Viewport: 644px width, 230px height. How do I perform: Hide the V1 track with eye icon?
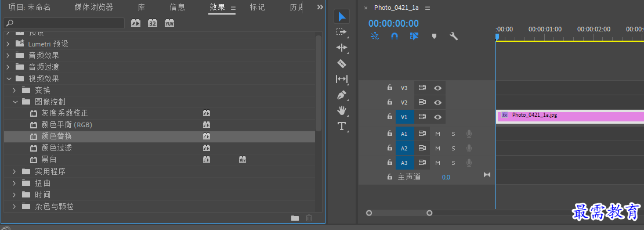(438, 117)
